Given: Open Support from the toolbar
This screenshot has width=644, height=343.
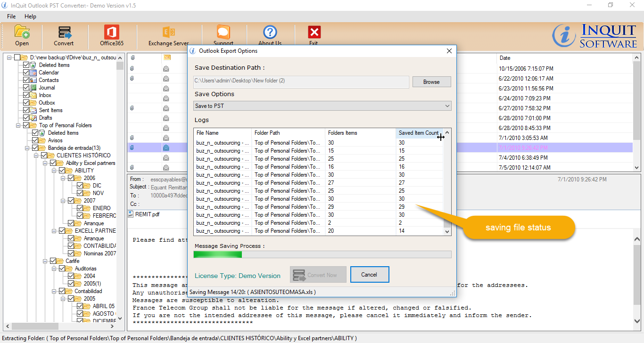Looking at the screenshot, I should 223,32.
